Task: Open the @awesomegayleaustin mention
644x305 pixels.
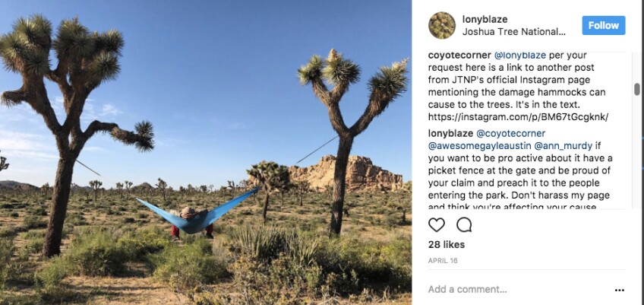Action: pyautogui.click(x=479, y=146)
